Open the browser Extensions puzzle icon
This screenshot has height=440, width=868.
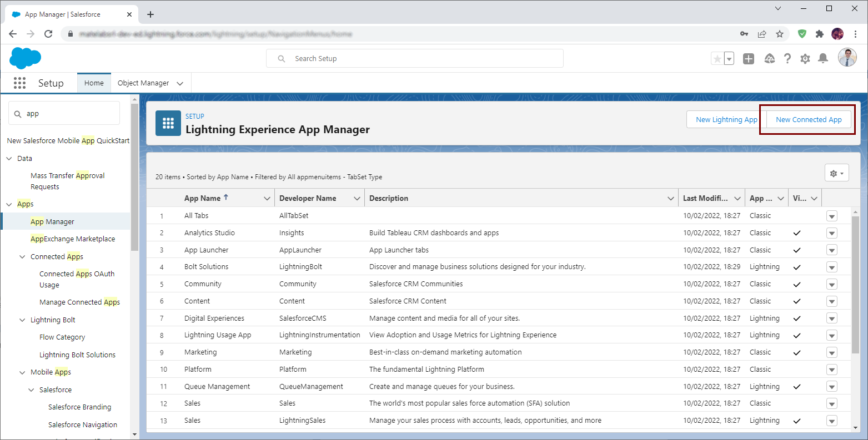click(819, 34)
